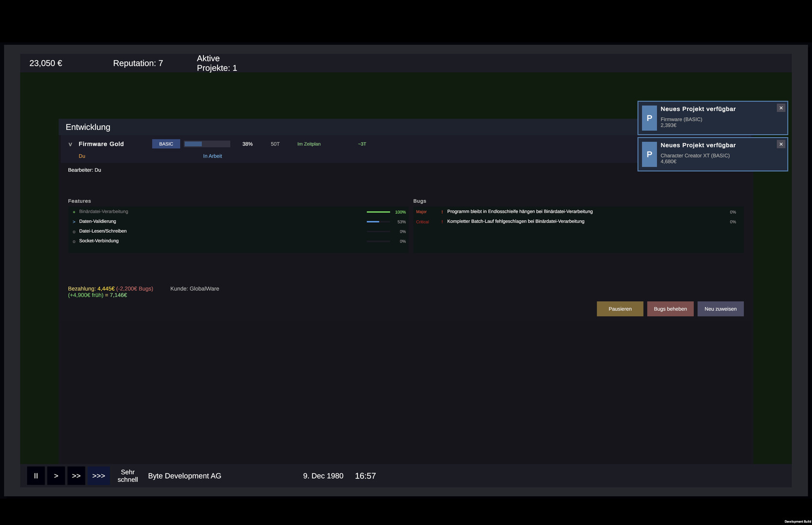
Task: Select the Socket-Verbindung feature
Action: 99,241
